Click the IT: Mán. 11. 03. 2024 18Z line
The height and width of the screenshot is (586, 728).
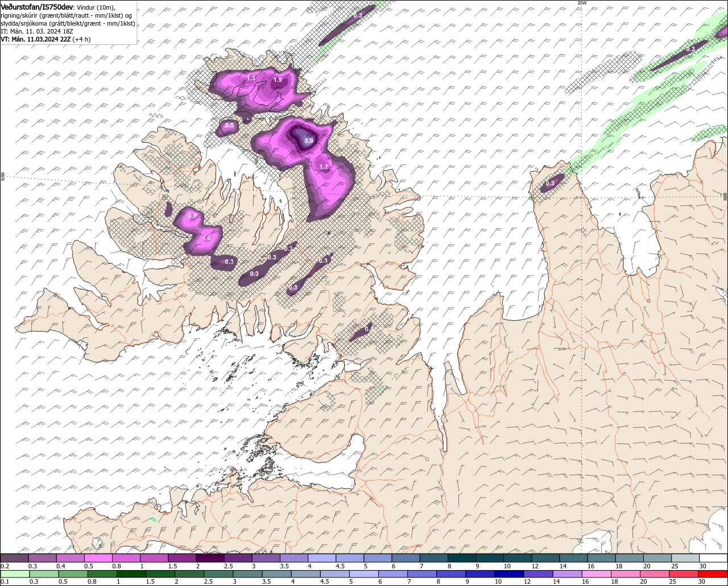(37, 31)
